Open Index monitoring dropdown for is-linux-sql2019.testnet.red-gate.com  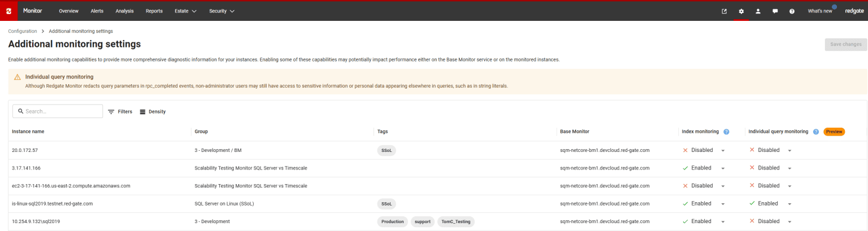pyautogui.click(x=723, y=204)
